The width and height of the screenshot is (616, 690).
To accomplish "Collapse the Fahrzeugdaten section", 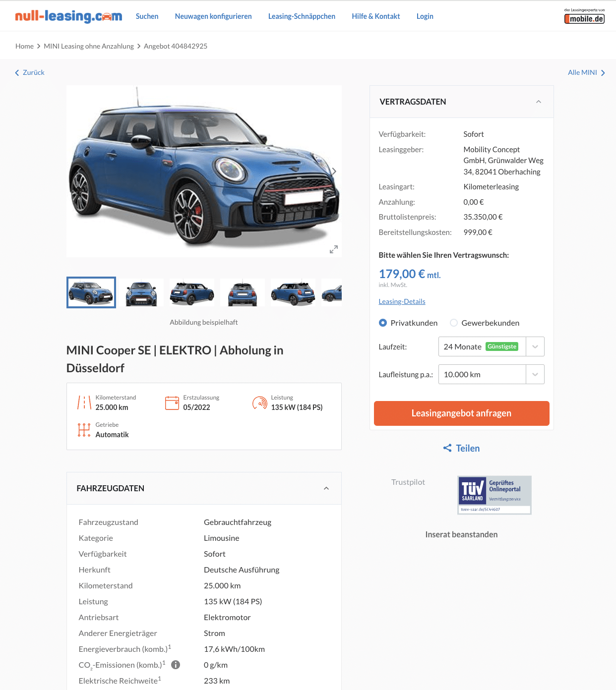I will pos(326,488).
